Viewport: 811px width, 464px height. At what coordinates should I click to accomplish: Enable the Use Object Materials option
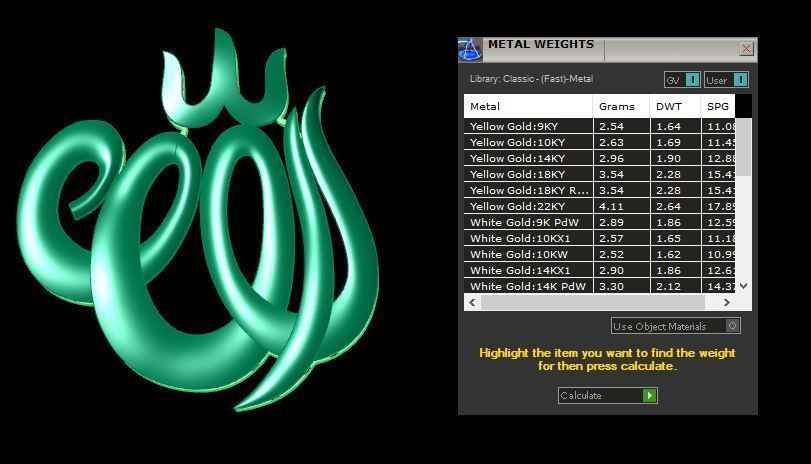coord(675,326)
